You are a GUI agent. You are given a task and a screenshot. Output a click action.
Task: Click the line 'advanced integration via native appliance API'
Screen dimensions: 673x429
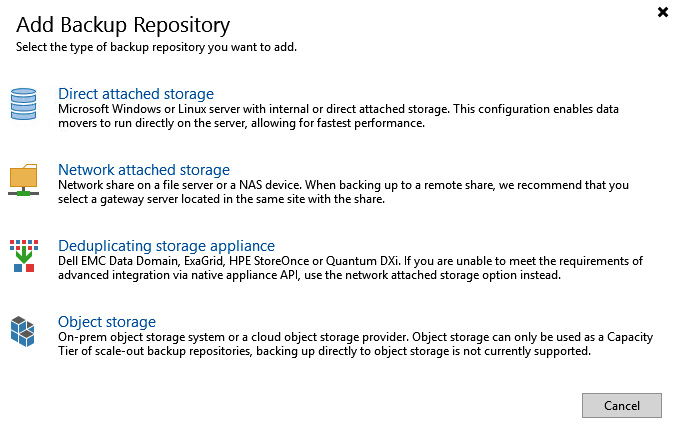(x=309, y=275)
